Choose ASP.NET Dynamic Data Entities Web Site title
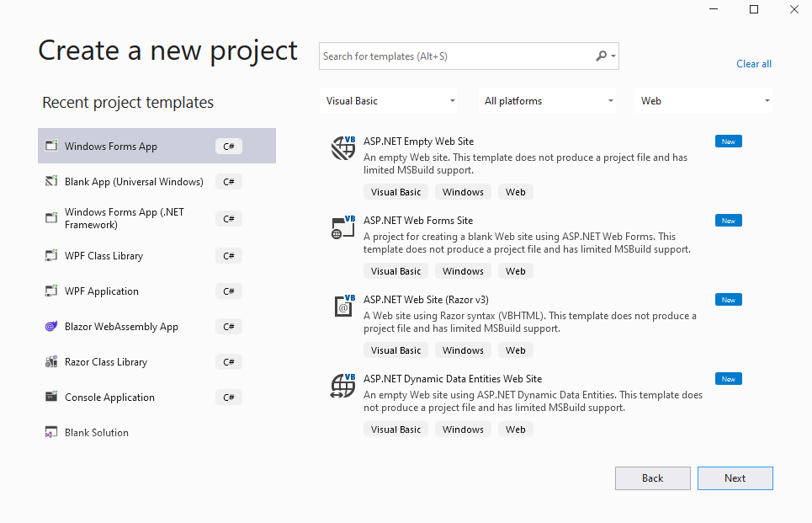Screen dimensions: 812x523 pos(453,379)
